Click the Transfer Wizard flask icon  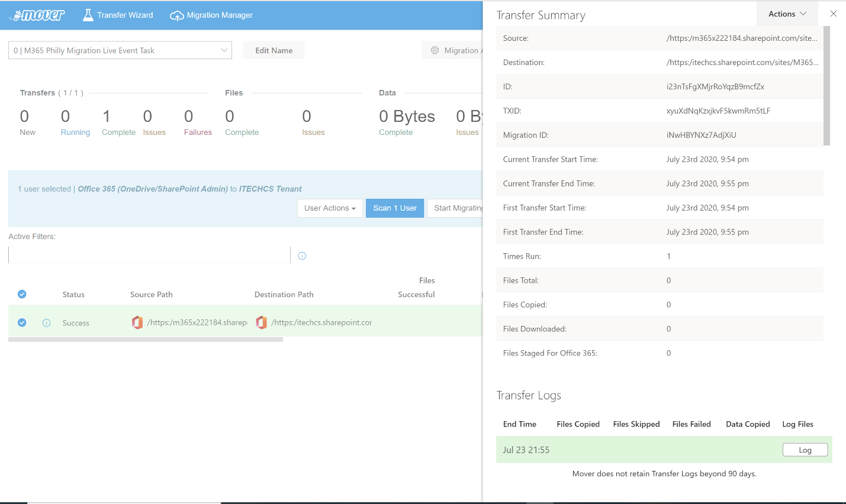tap(88, 15)
